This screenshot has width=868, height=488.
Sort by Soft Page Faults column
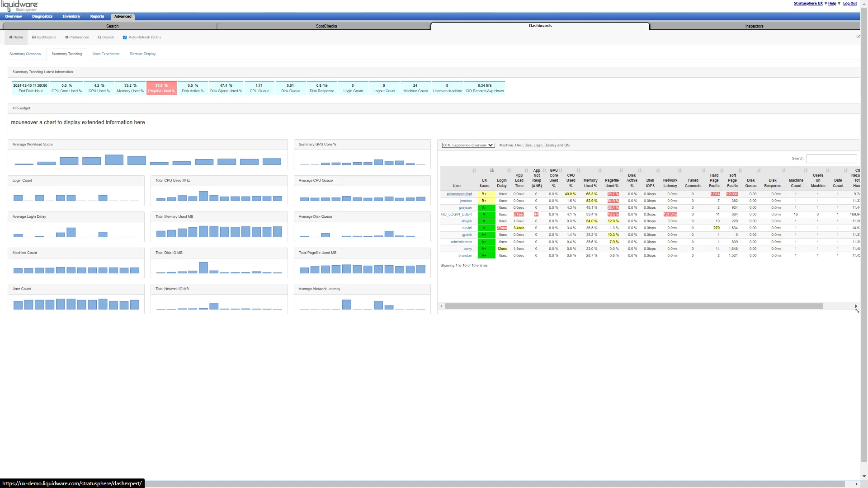740,170
